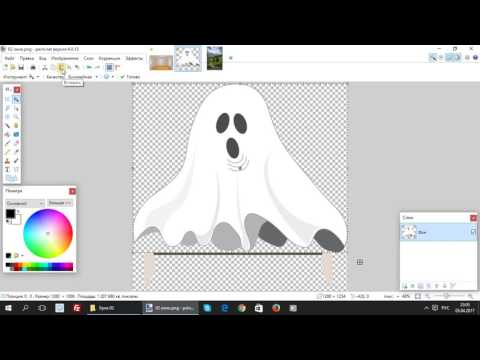Open the Слои menu
480x360 pixels.
coord(88,58)
